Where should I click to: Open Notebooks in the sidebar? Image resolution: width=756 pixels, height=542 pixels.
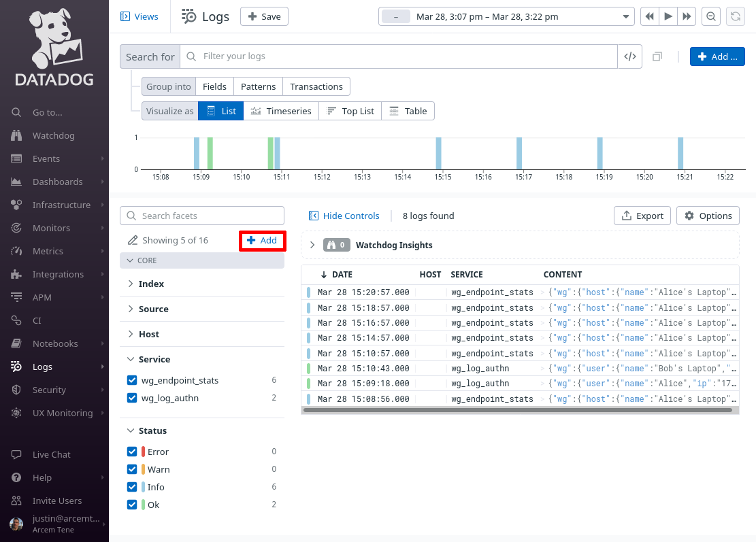(55, 343)
